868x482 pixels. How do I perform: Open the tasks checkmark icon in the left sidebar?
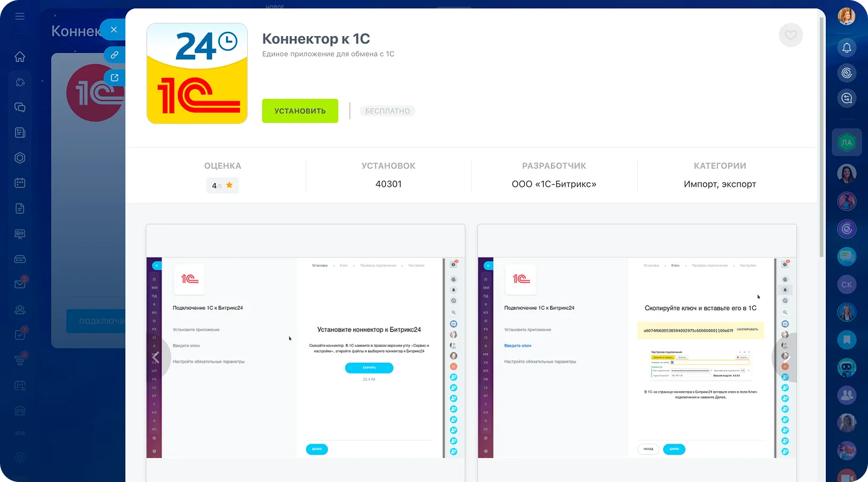[x=20, y=335]
